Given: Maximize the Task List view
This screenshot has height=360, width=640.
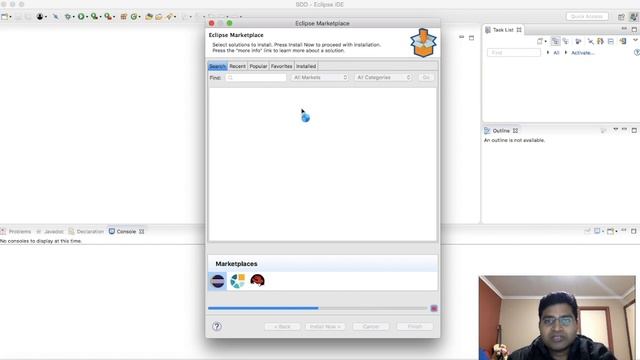Looking at the screenshot, I should pos(634,29).
